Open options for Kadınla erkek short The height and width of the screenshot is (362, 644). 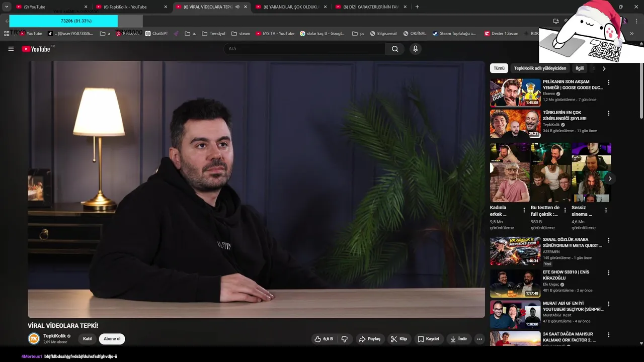click(x=524, y=210)
